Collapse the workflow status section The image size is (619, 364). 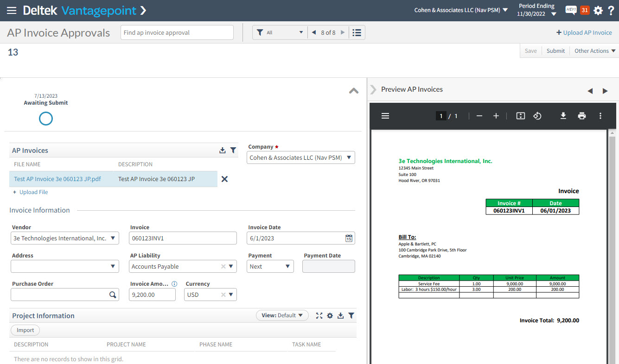[x=354, y=91]
